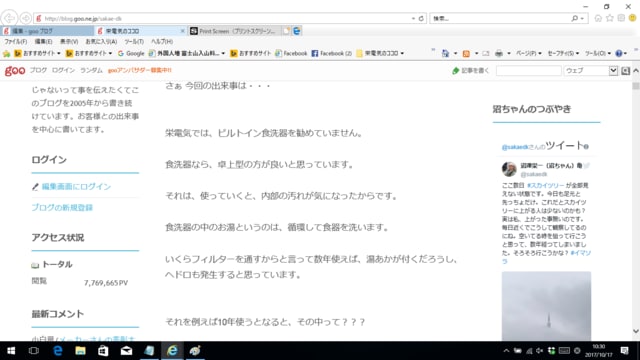Screen dimensions: 640x360
Task: Click the goo search magnifier button
Action: pos(625,71)
